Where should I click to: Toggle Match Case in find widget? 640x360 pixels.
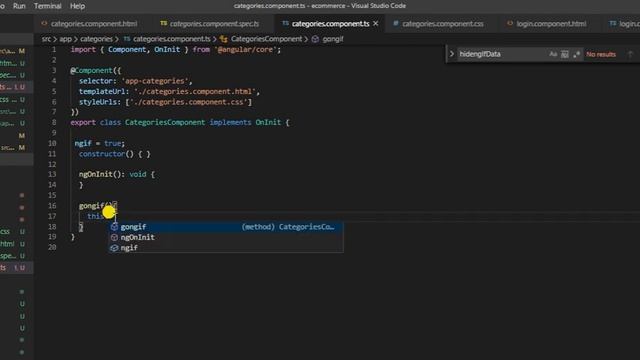coord(553,54)
